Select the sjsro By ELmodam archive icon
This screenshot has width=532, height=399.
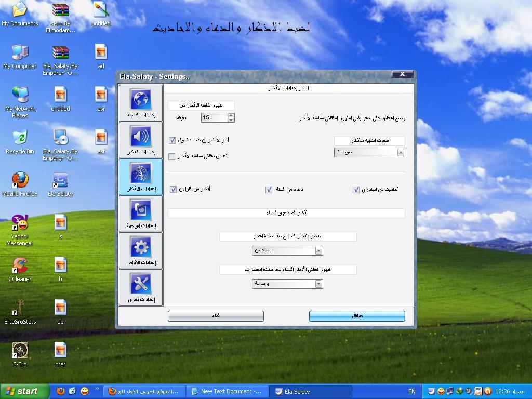pos(60,18)
